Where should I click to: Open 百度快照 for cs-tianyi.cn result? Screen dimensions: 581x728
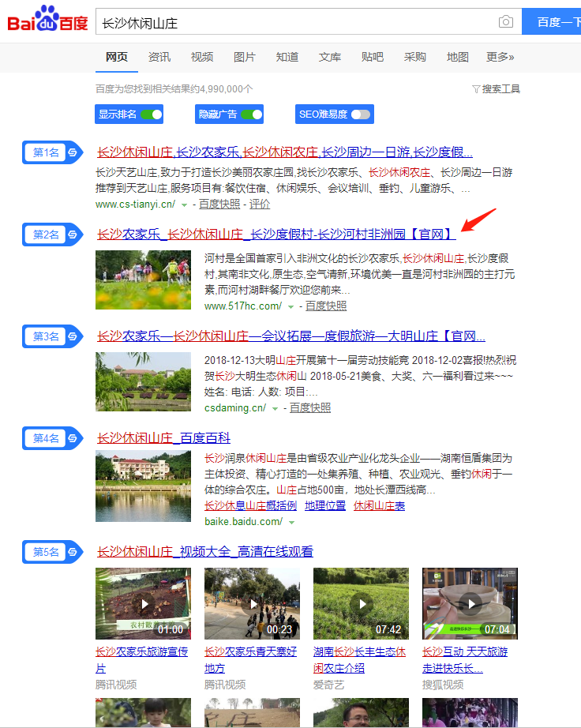click(219, 205)
